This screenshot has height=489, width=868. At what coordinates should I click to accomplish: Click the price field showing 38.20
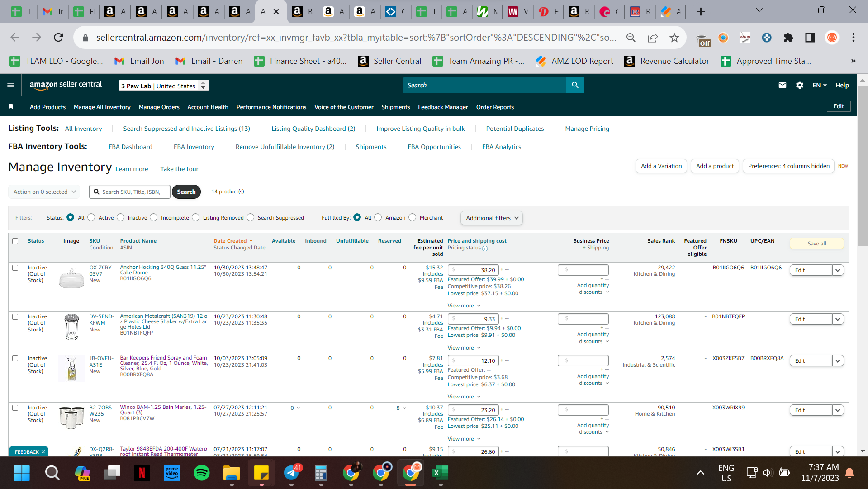point(473,270)
